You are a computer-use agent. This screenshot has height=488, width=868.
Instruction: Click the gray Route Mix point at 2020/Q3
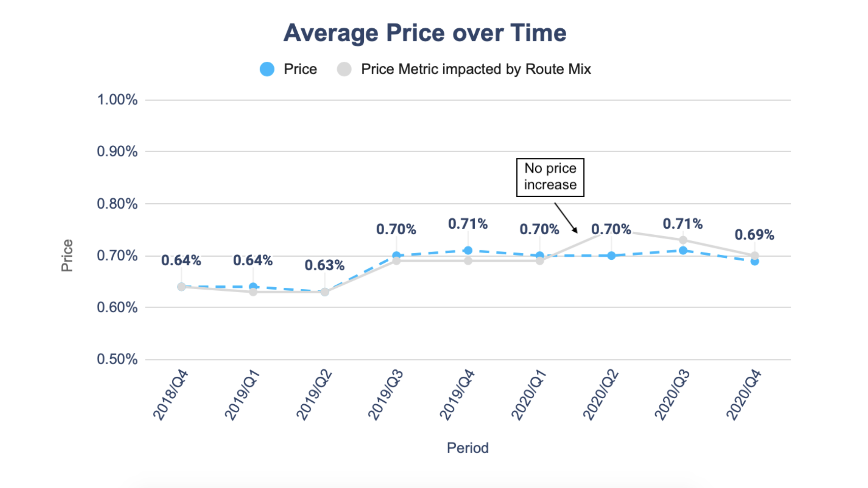pos(683,240)
